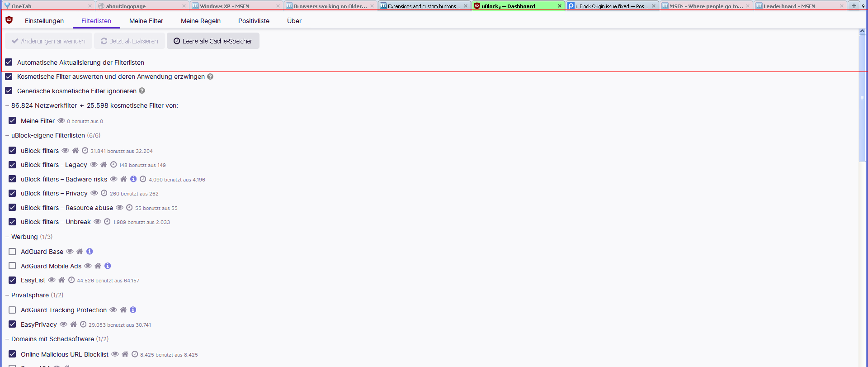The height and width of the screenshot is (367, 868).
Task: Collapse the Werbung group
Action: (7, 237)
